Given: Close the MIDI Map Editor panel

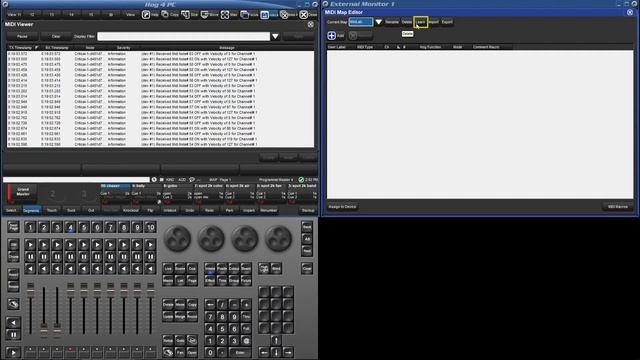Looking at the screenshot, I should pos(630,12).
